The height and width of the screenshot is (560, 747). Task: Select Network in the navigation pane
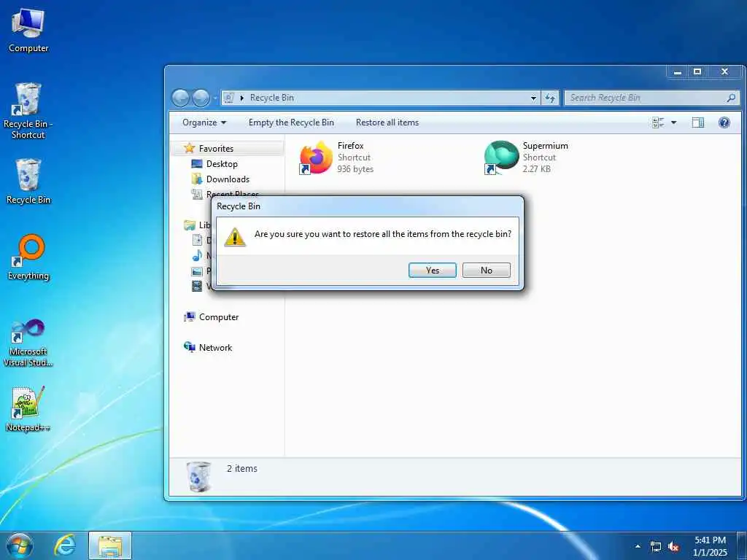(215, 348)
